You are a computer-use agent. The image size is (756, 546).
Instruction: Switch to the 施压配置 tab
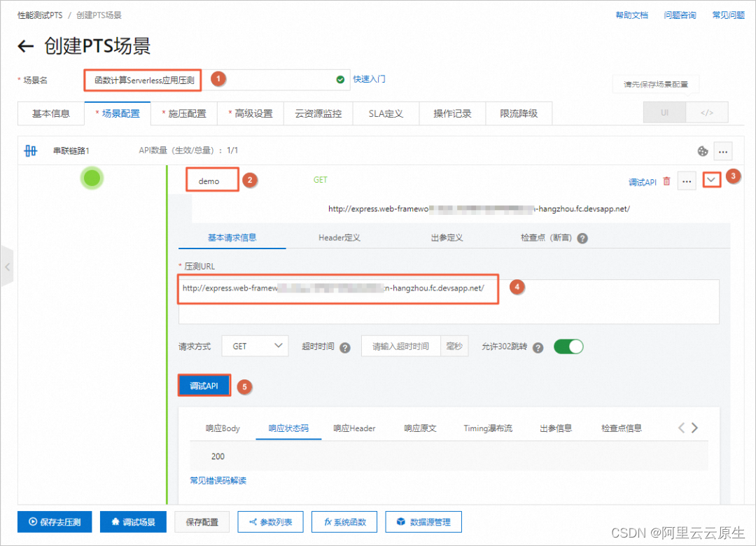click(x=184, y=113)
